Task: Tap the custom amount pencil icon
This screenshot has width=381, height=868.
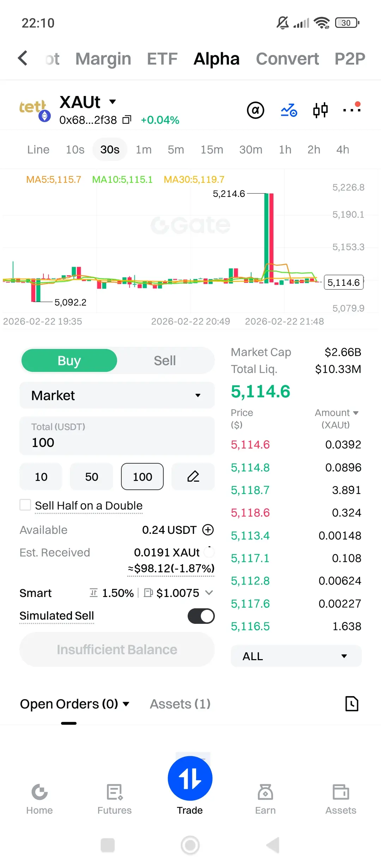Action: (x=193, y=477)
